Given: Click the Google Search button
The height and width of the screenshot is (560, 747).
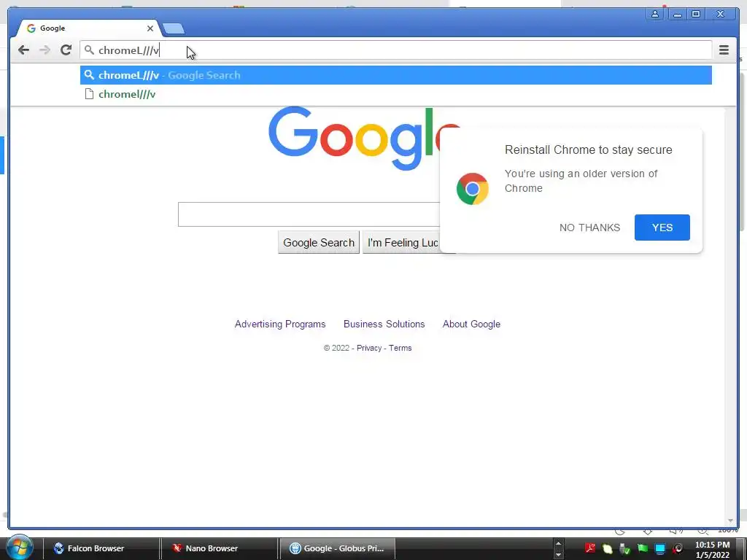Looking at the screenshot, I should coord(319,242).
